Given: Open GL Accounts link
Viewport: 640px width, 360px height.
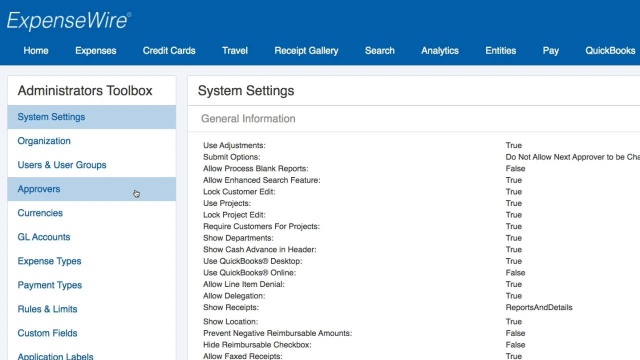Looking at the screenshot, I should tap(92, 237).
